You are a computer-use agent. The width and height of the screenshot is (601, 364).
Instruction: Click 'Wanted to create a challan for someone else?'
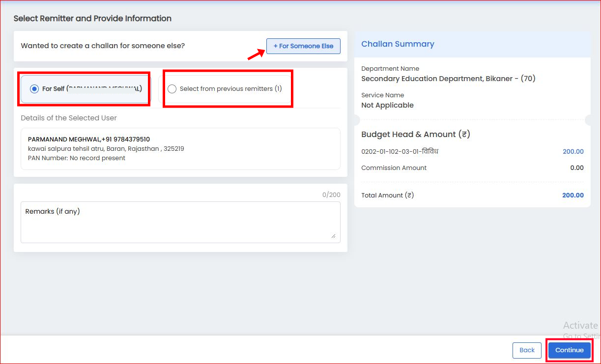click(x=103, y=46)
